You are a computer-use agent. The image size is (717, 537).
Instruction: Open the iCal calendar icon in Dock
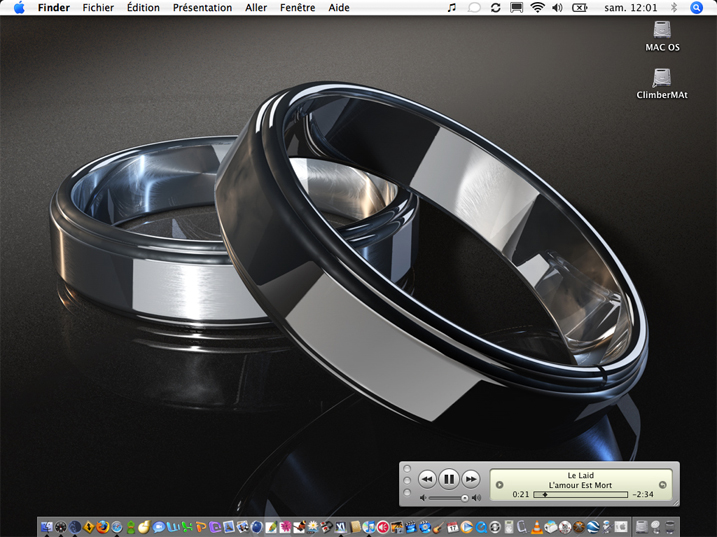[453, 527]
